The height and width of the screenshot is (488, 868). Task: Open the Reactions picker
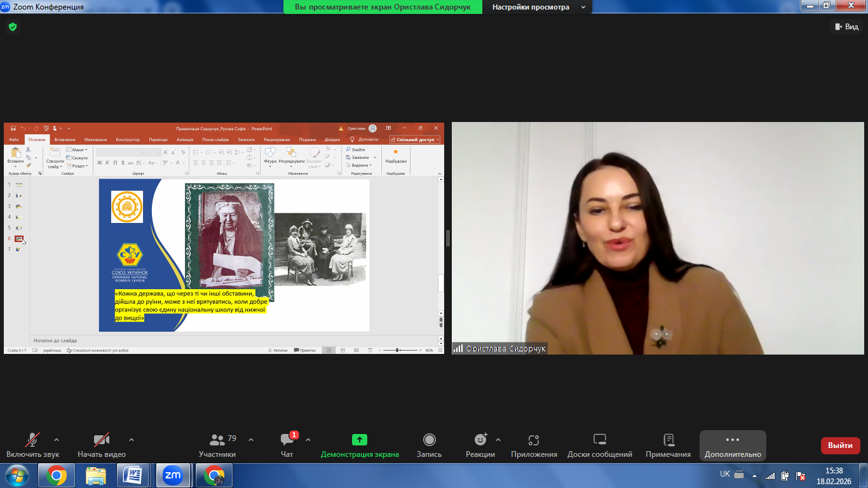tap(480, 445)
